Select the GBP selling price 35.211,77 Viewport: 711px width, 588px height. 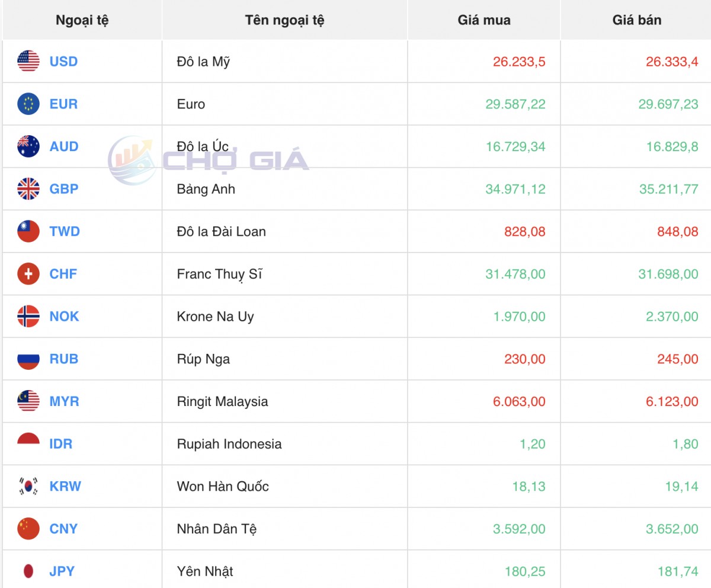tap(668, 189)
